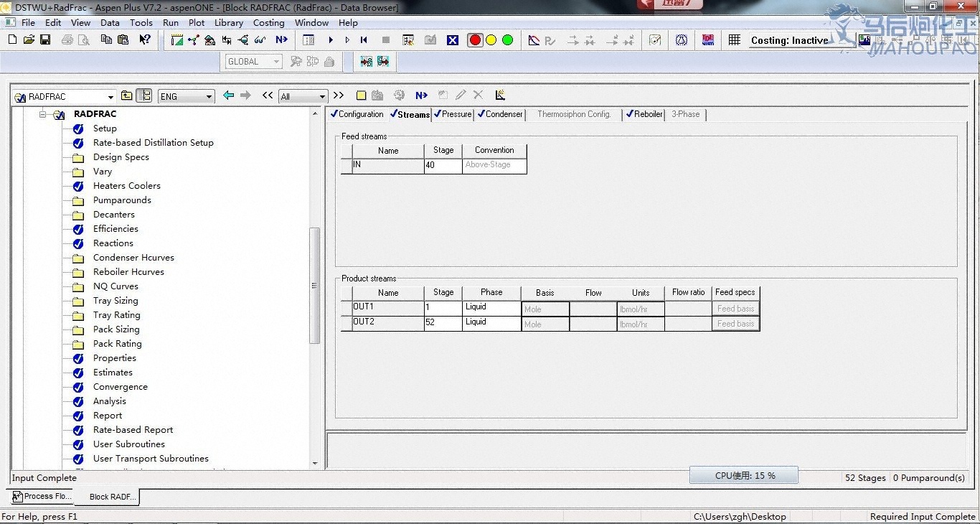Viewport: 980px width, 524px height.
Task: Open the Costing menu
Action: (x=268, y=22)
